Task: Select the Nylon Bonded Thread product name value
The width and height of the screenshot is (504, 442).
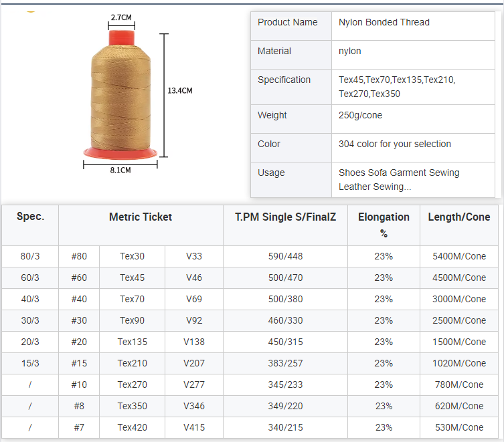Action: pos(384,22)
